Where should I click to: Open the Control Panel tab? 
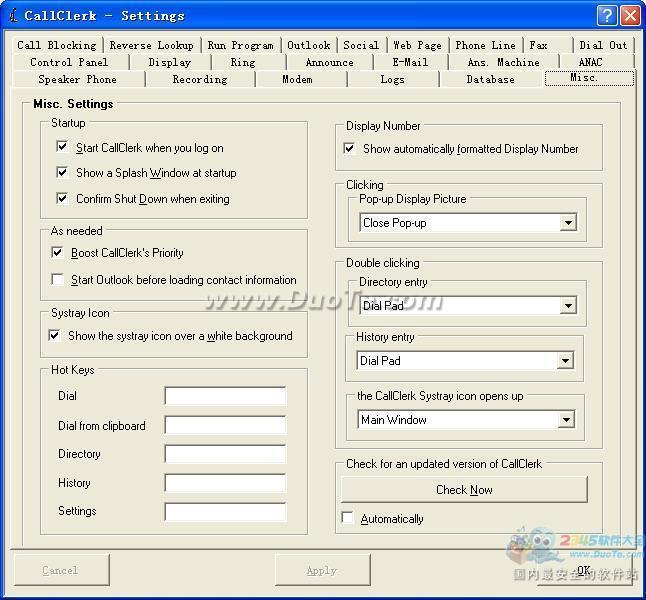[69, 62]
